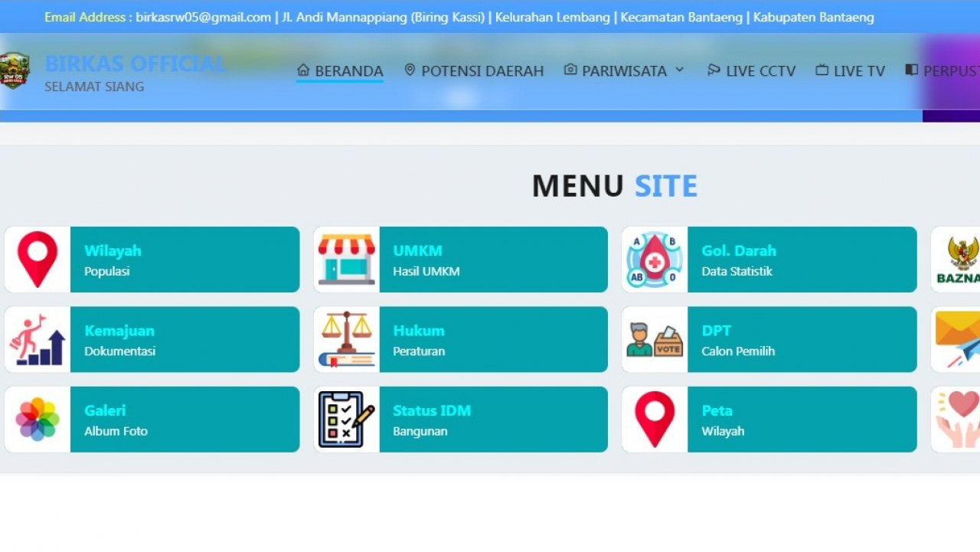Viewport: 980px width, 552px height.
Task: Open the Potensi Daerah menu item
Action: click(x=474, y=70)
